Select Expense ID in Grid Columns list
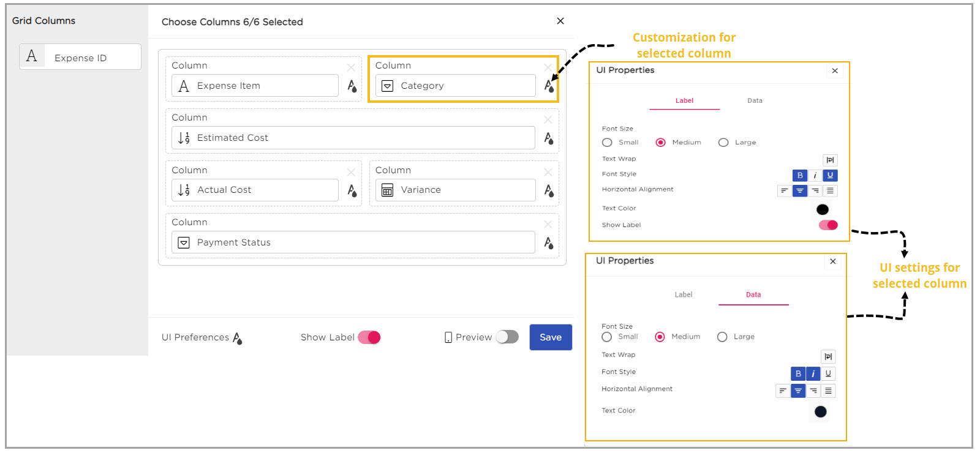Image resolution: width=980 pixels, height=453 pixels. coord(80,58)
